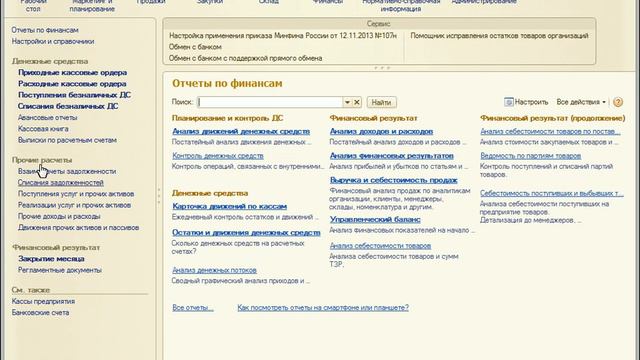Viewport: 640px width, 360px height.
Task: Open the search history dropdown arrow
Action: pyautogui.click(x=347, y=102)
